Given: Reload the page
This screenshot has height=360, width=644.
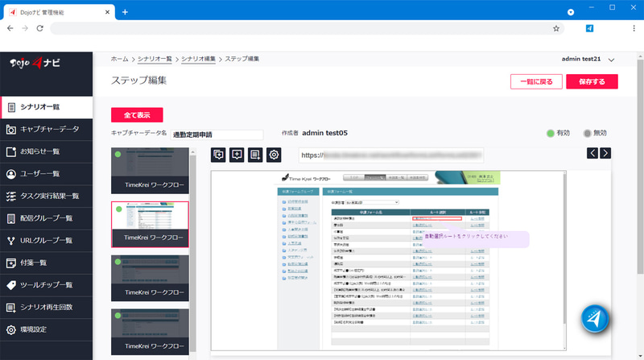Looking at the screenshot, I should click(x=39, y=28).
